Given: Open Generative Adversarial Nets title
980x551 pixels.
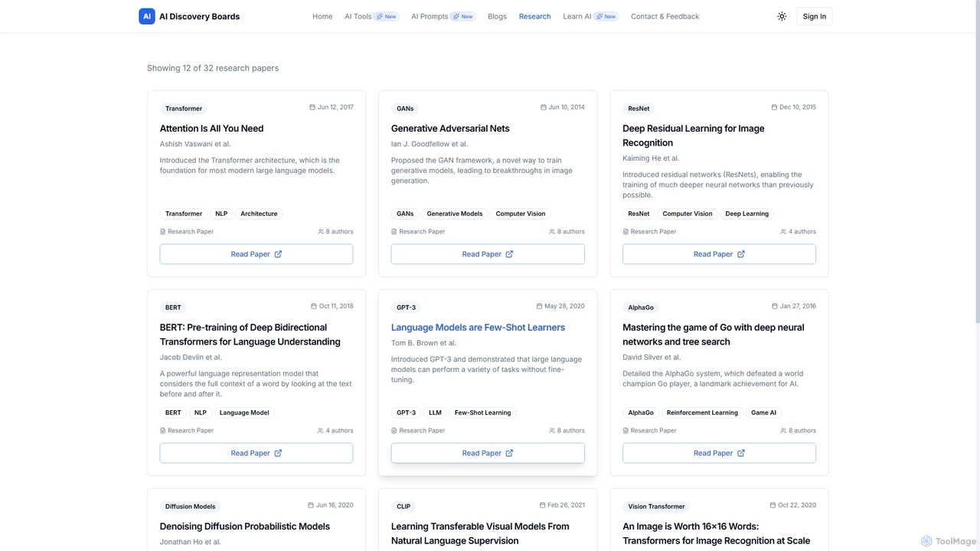Looking at the screenshot, I should click(450, 129).
